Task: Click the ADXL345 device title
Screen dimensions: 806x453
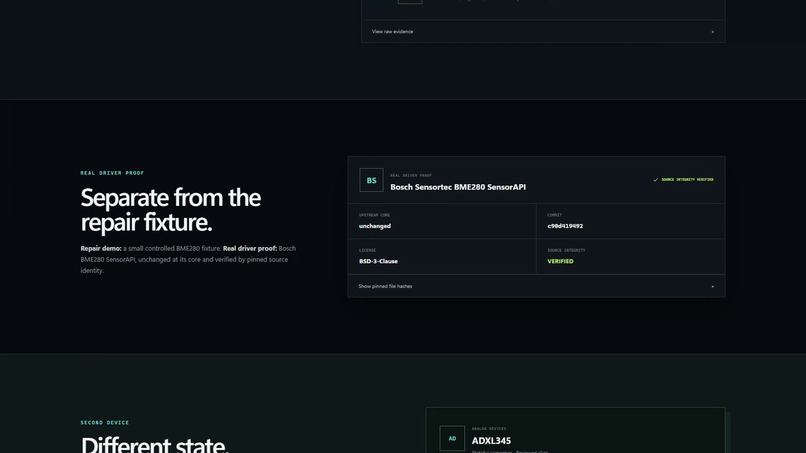Action: pos(491,441)
